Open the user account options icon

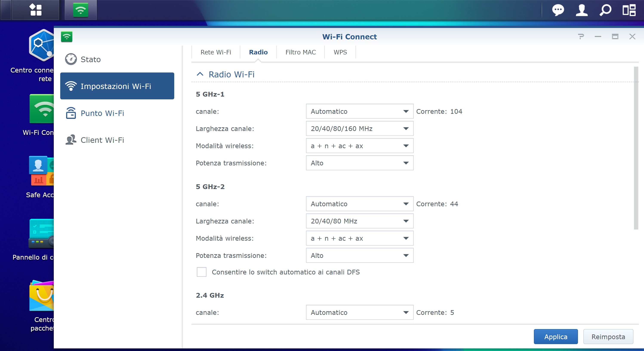coord(581,10)
